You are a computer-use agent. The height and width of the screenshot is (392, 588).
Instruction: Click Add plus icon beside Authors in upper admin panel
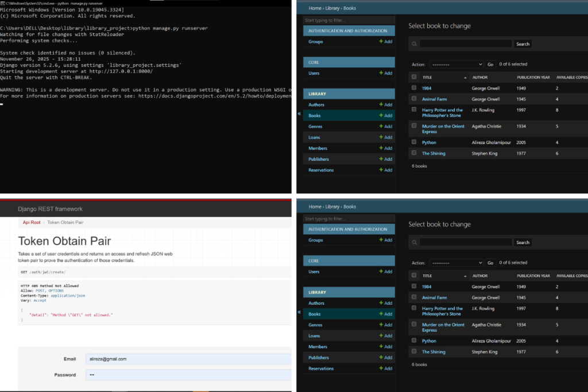click(x=381, y=105)
